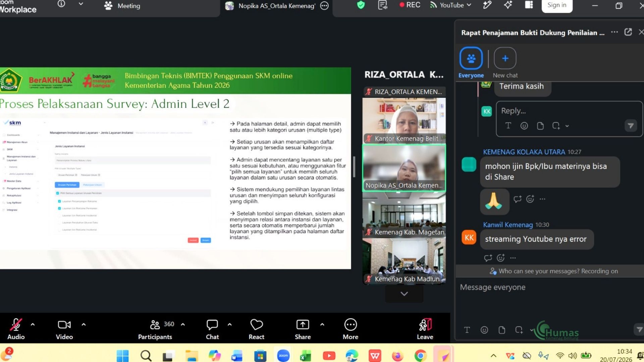Start a New chat

(505, 63)
